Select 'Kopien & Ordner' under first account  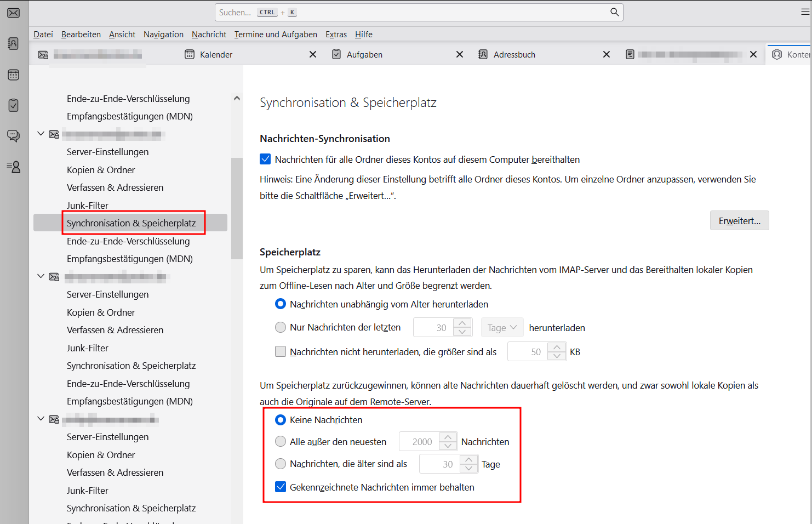click(x=101, y=170)
